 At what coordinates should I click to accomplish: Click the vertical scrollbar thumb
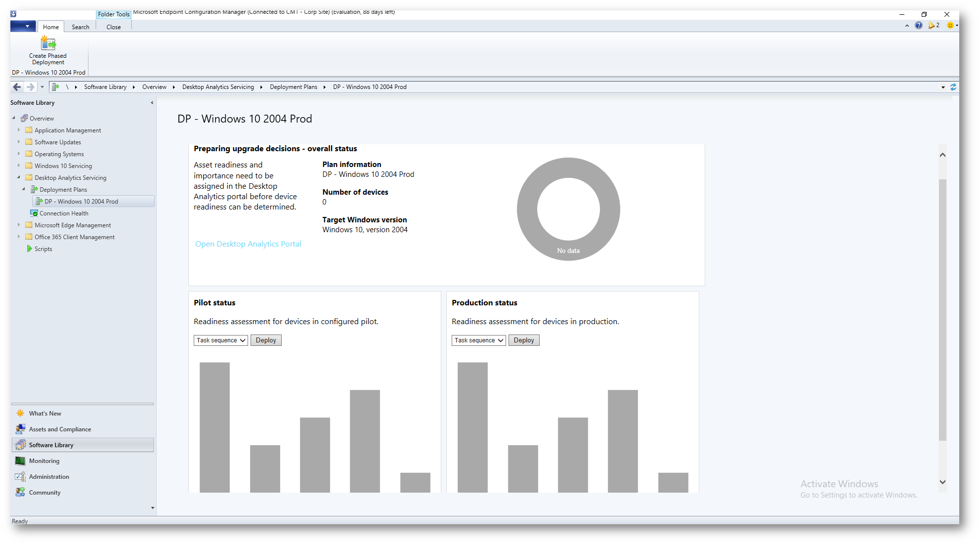pos(943,309)
